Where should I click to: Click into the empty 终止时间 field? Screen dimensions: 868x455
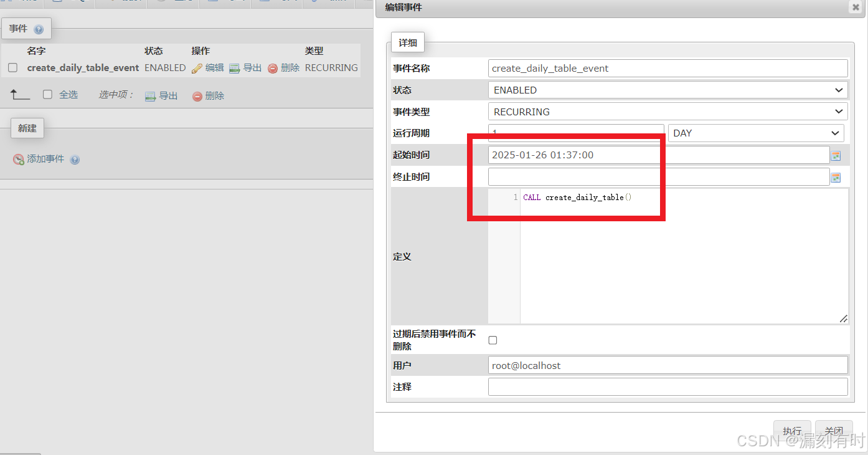click(x=659, y=176)
